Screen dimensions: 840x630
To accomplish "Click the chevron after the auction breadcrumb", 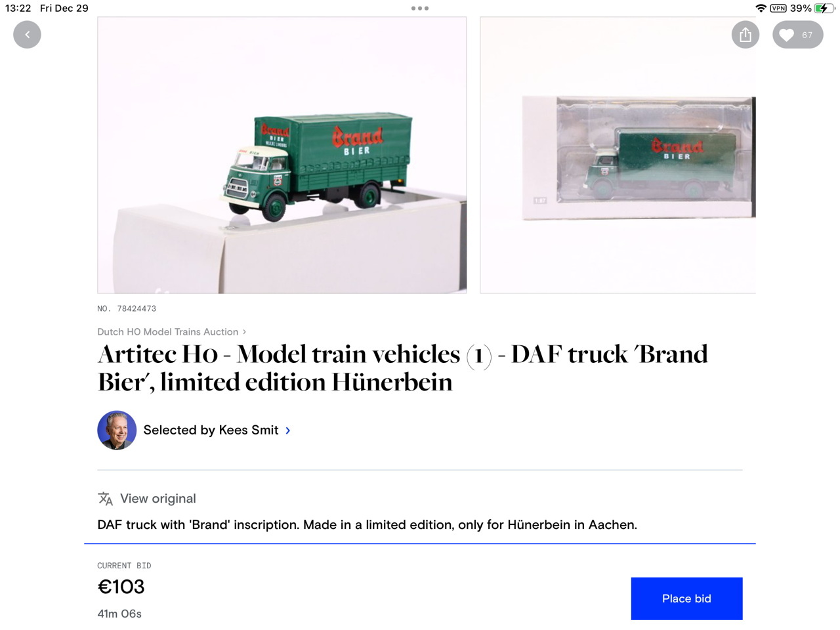I will 244,332.
